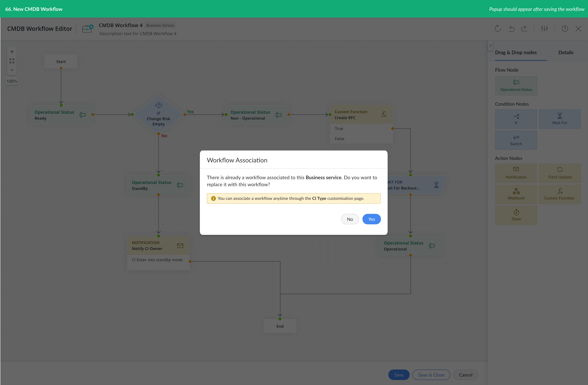Select the Operational Status flow node tile
The width and height of the screenshot is (588, 385).
click(x=516, y=86)
